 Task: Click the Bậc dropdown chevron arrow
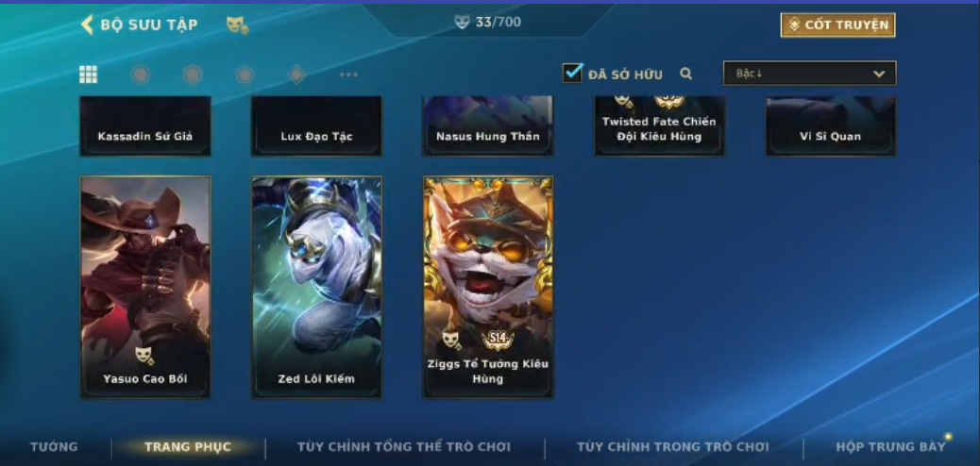(879, 74)
